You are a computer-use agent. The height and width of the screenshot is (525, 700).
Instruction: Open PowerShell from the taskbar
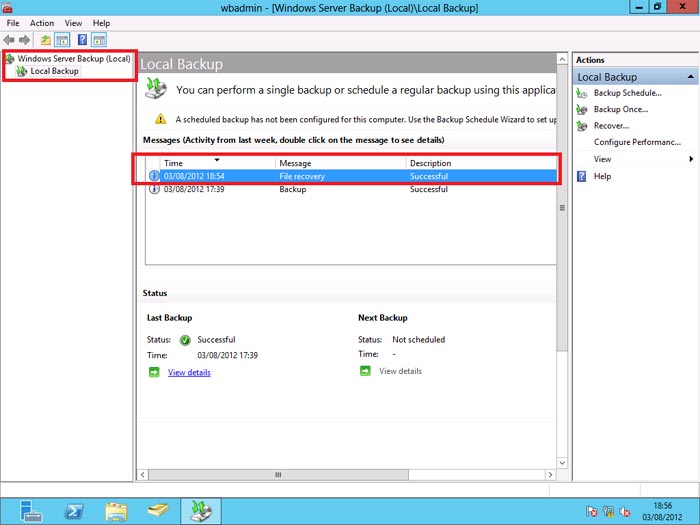click(74, 511)
